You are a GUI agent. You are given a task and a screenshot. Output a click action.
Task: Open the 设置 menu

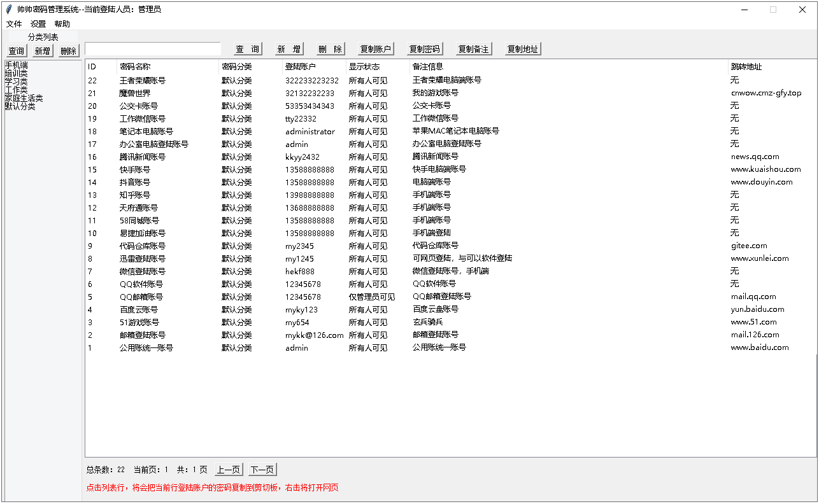pos(38,24)
